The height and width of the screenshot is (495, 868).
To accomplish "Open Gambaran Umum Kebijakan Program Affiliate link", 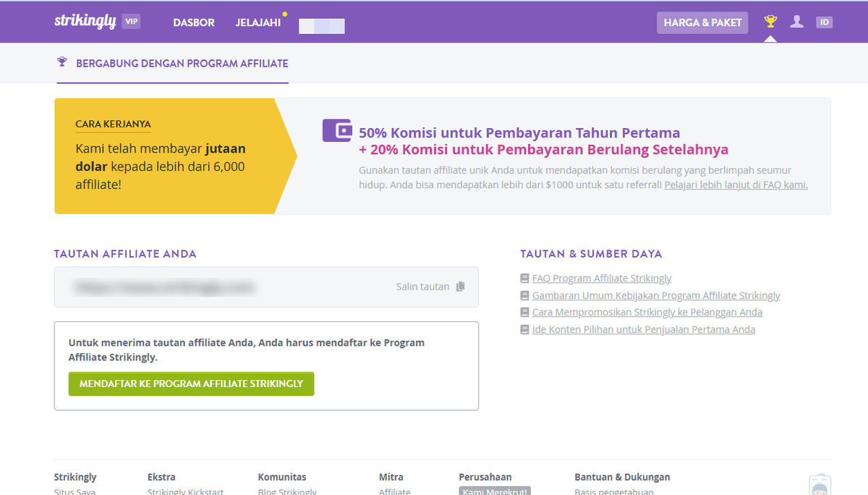I will (x=656, y=295).
